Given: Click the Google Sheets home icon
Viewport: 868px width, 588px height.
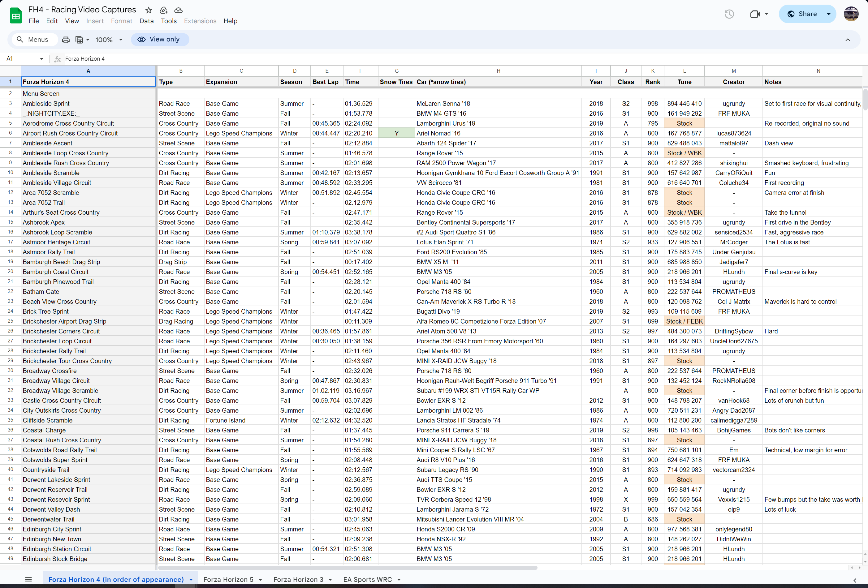Looking at the screenshot, I should pos(16,15).
